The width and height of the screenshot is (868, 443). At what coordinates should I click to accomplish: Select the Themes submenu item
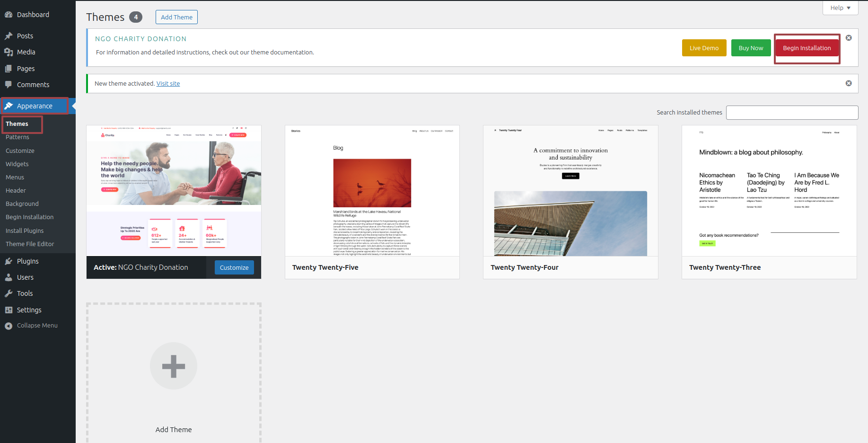17,124
